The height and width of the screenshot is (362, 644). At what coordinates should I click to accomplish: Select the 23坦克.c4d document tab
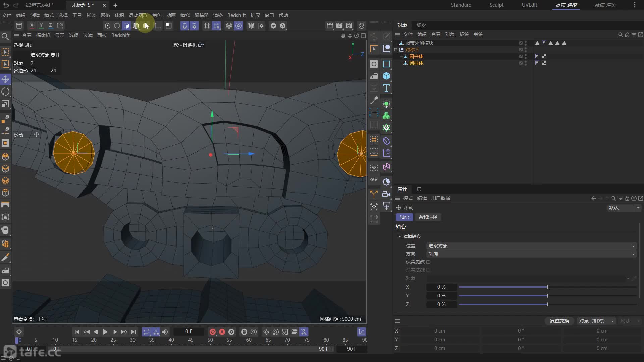tap(39, 5)
